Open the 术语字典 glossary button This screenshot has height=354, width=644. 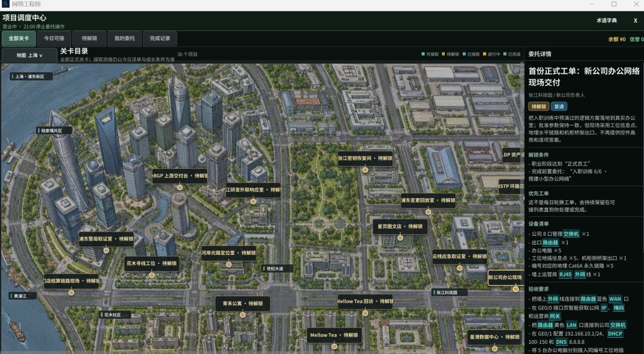coord(606,20)
